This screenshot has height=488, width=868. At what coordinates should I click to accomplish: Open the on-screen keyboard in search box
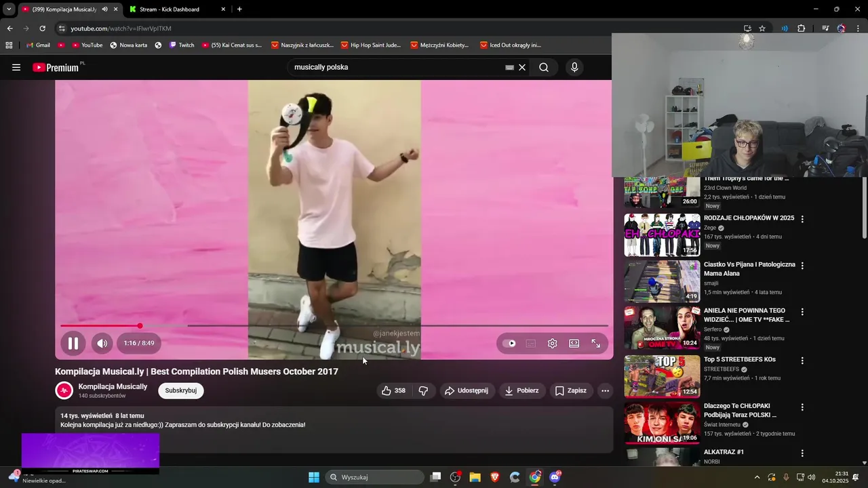tap(509, 67)
